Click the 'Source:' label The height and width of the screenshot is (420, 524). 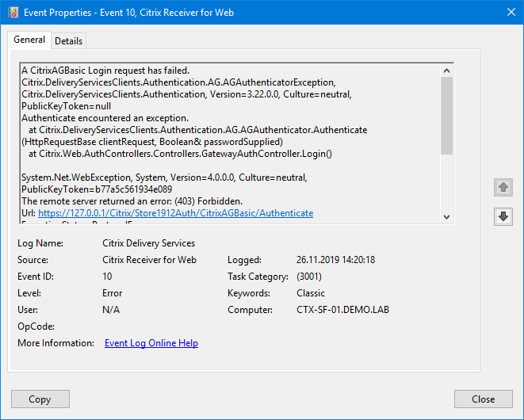pyautogui.click(x=33, y=260)
